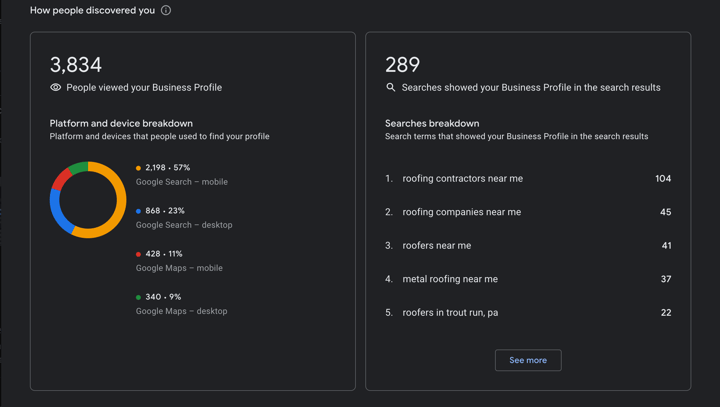
Task: Click the 3,834 profile views count
Action: coord(76,65)
